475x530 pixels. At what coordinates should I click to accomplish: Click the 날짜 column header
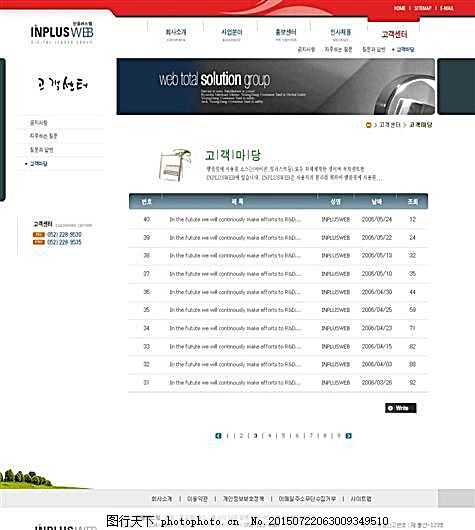coord(376,202)
